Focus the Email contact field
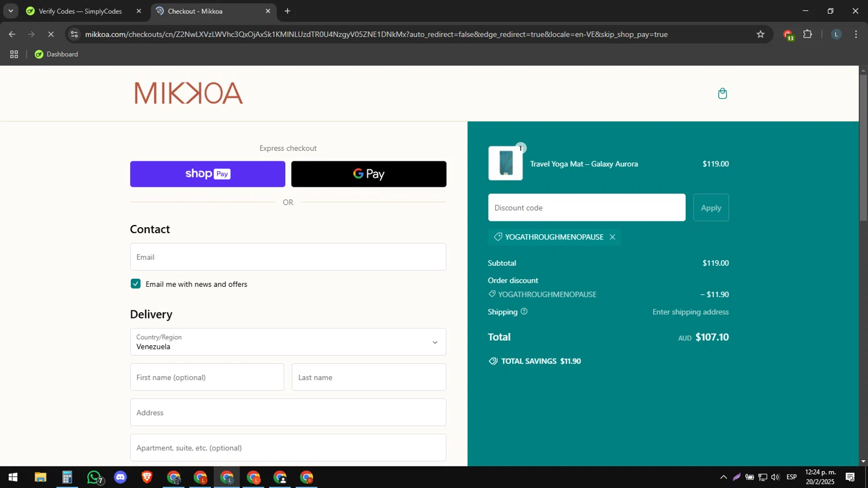Screen dimensions: 868x488 (288, 257)
